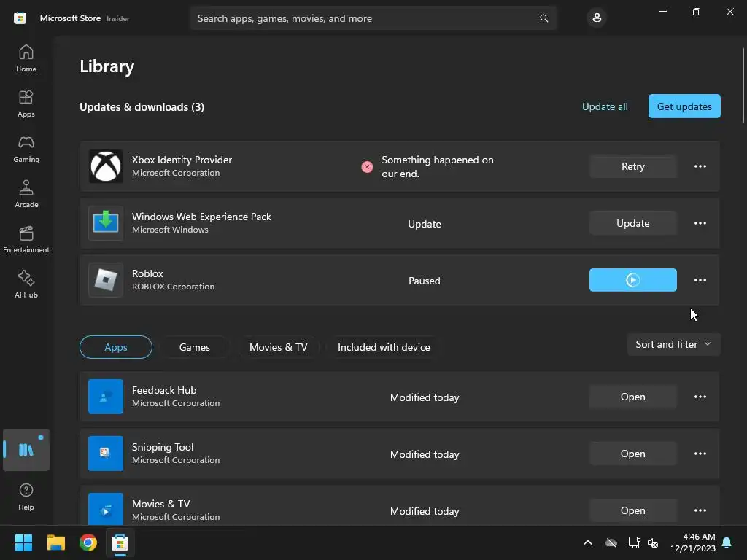Open more options for Snipping Tool

pos(700,454)
